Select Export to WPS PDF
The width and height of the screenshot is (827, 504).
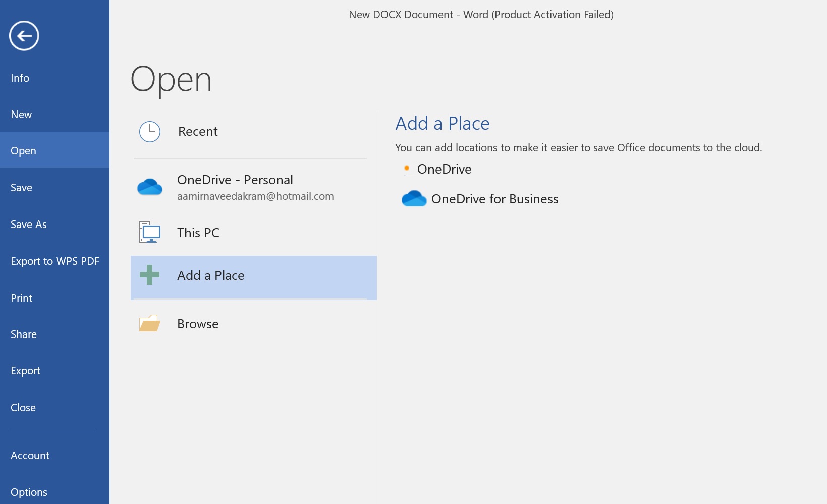pyautogui.click(x=55, y=261)
